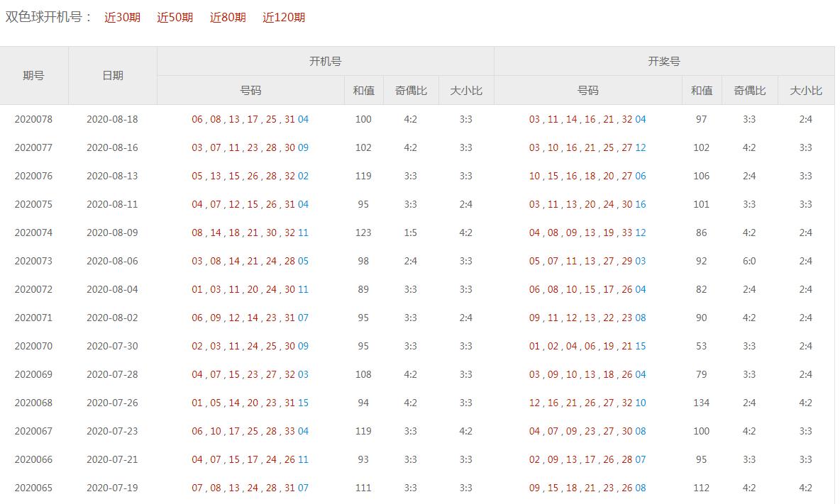Screen dimensions: 840x504
Task: Select issue number 2020065
Action: click(x=33, y=488)
